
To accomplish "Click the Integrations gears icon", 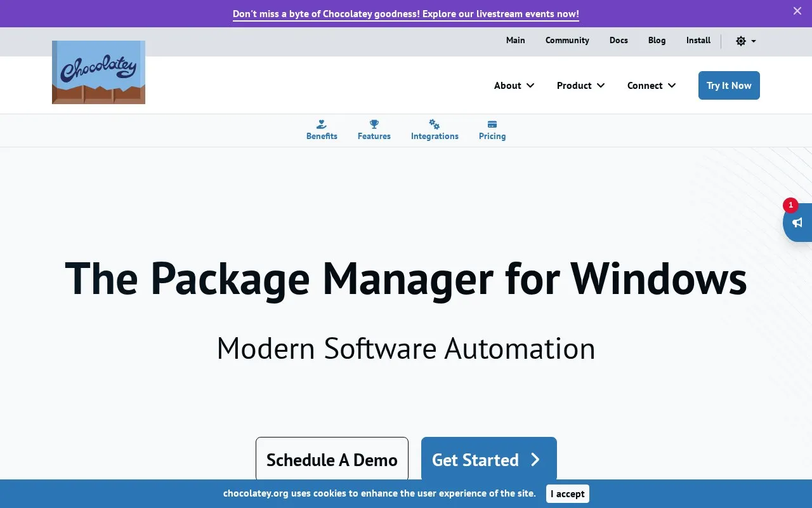I will click(x=435, y=124).
